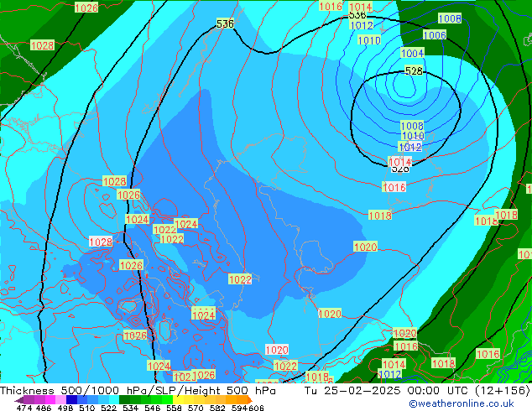Click the legend value 522
The image size is (532, 411).
tap(108, 408)
